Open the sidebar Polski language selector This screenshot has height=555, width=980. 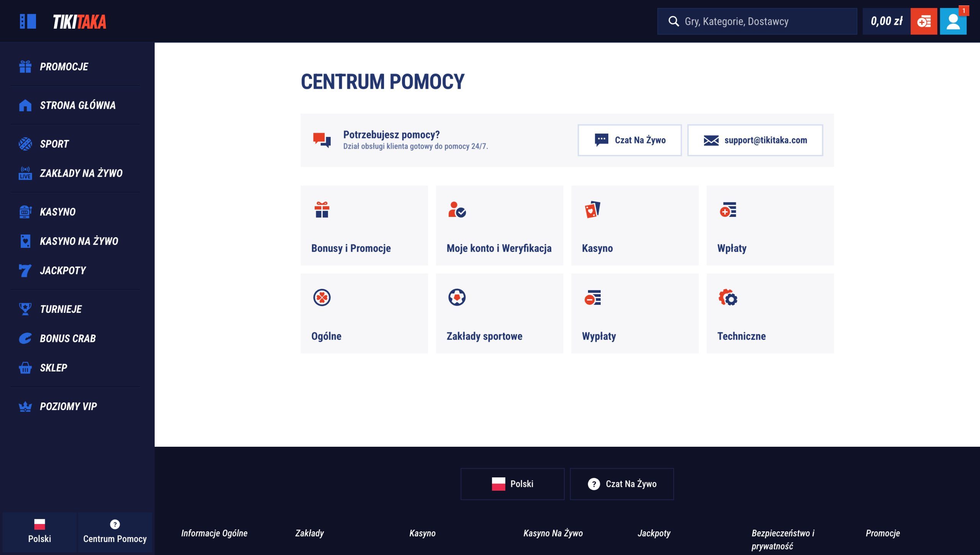(39, 532)
